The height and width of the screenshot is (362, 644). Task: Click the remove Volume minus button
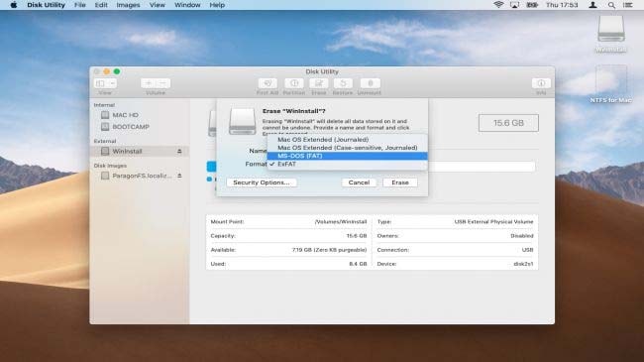[163, 83]
